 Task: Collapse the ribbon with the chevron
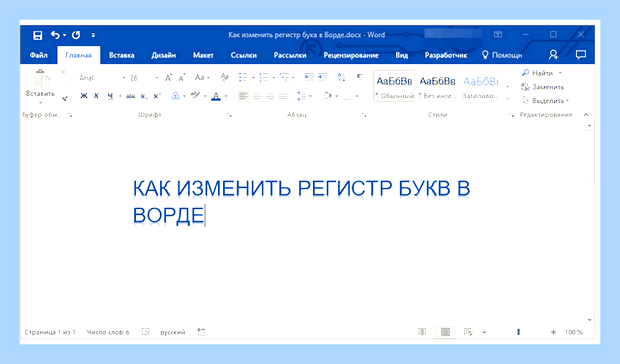pyautogui.click(x=586, y=115)
